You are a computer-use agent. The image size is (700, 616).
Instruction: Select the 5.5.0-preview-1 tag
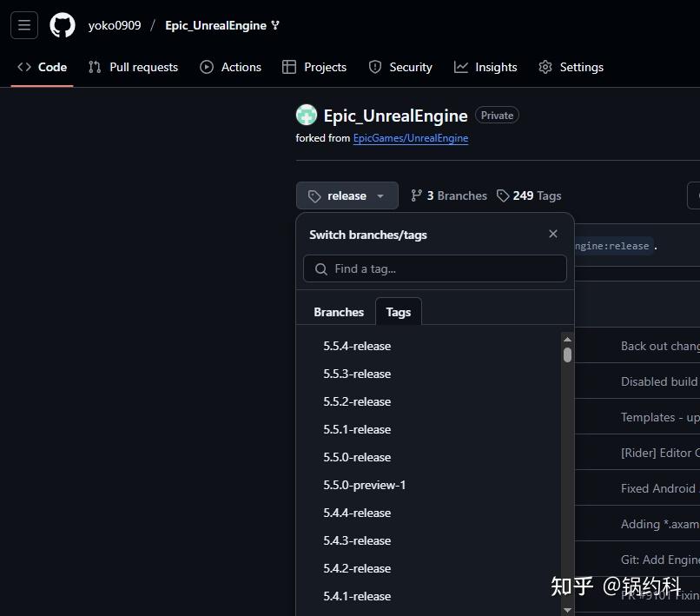[x=364, y=485]
